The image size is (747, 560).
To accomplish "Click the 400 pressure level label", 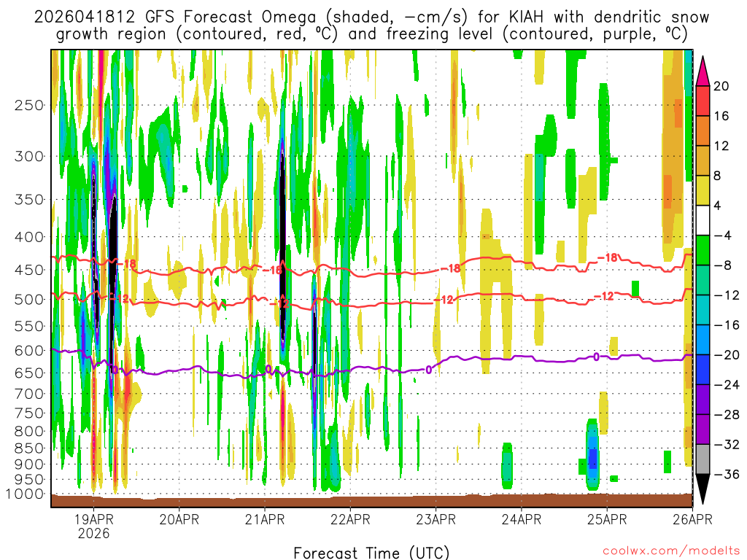I will click(29, 237).
